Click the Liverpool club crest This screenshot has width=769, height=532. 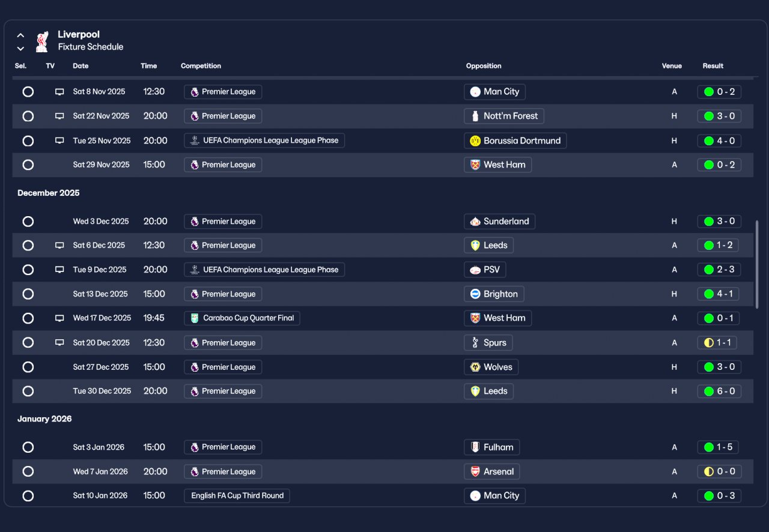click(41, 41)
